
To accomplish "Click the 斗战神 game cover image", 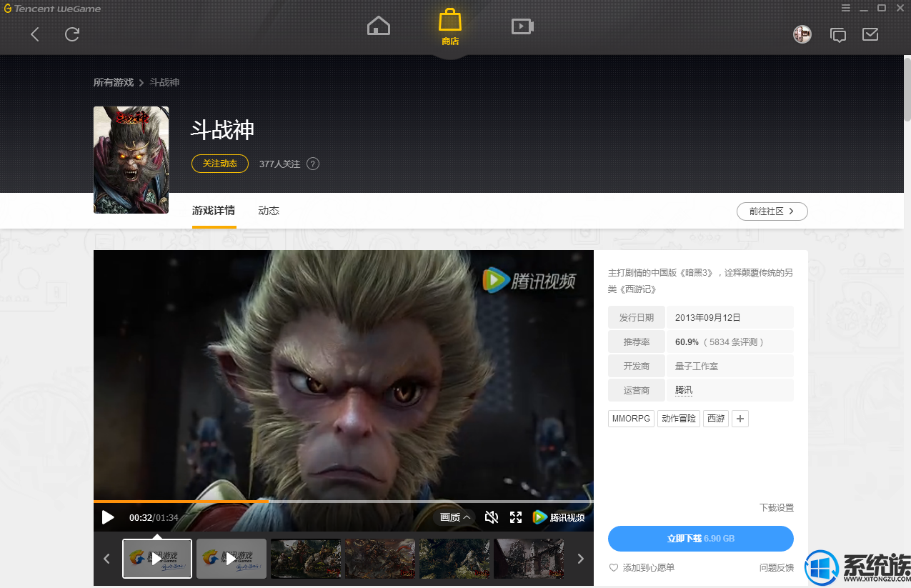I will coord(131,160).
